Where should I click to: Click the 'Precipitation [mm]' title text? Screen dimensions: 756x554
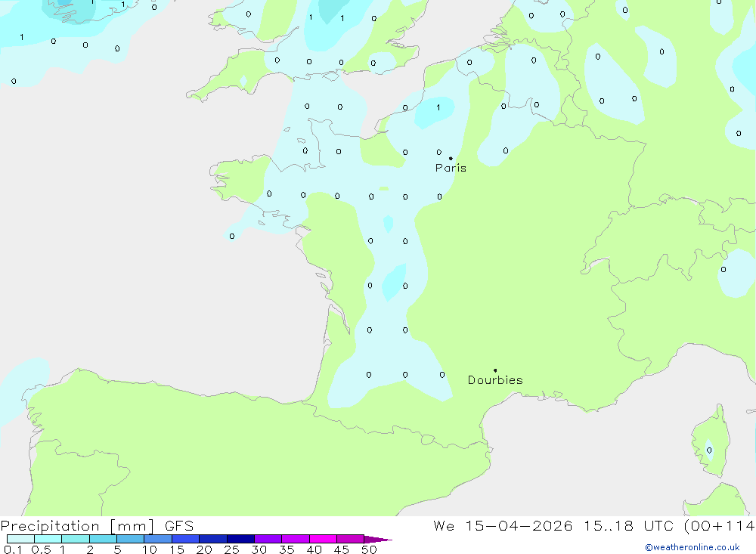[x=77, y=526]
